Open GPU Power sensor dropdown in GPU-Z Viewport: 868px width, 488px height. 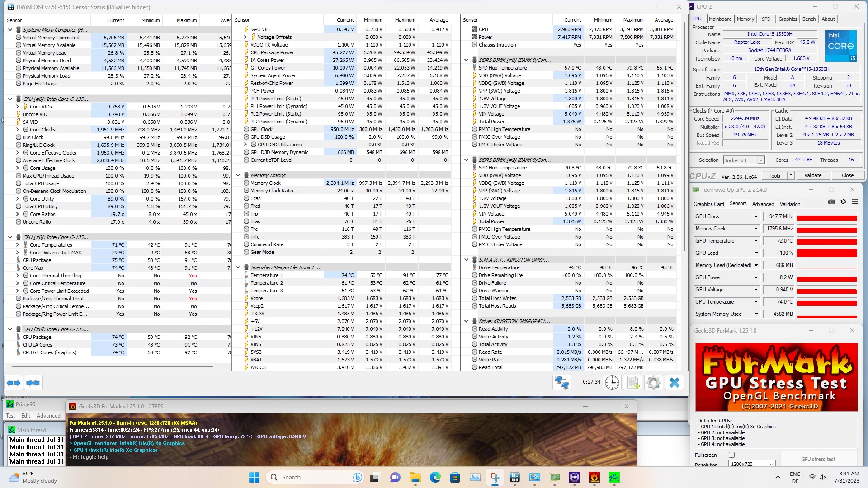755,277
